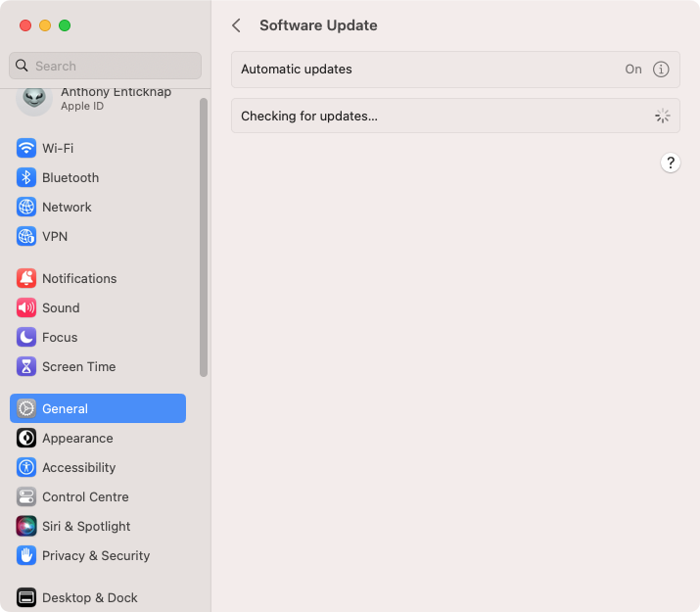Select Control Centre in sidebar
This screenshot has width=700, height=612.
98,497
